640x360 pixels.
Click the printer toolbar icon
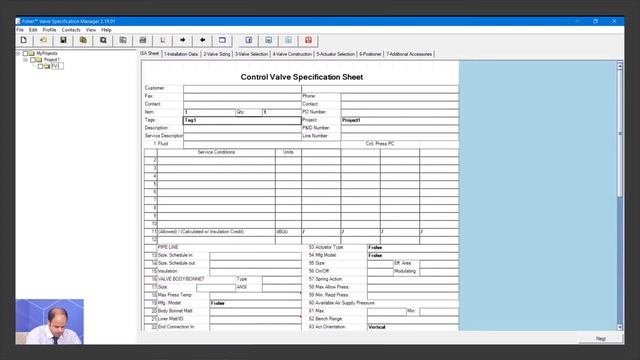pos(143,40)
